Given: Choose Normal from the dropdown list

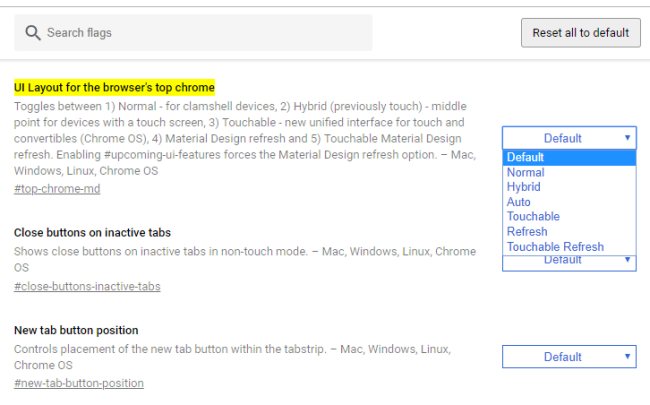Looking at the screenshot, I should pos(526,172).
